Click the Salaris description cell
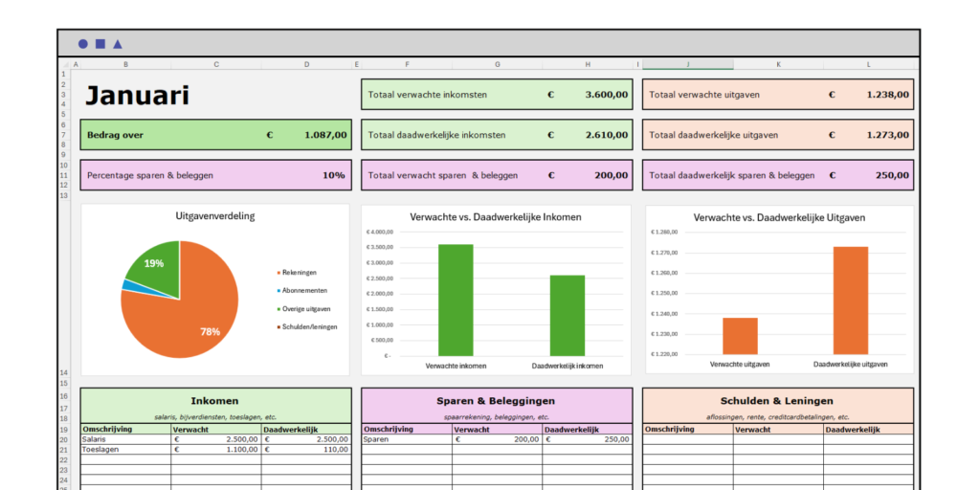Image resolution: width=980 pixels, height=490 pixels. pyautogui.click(x=125, y=439)
